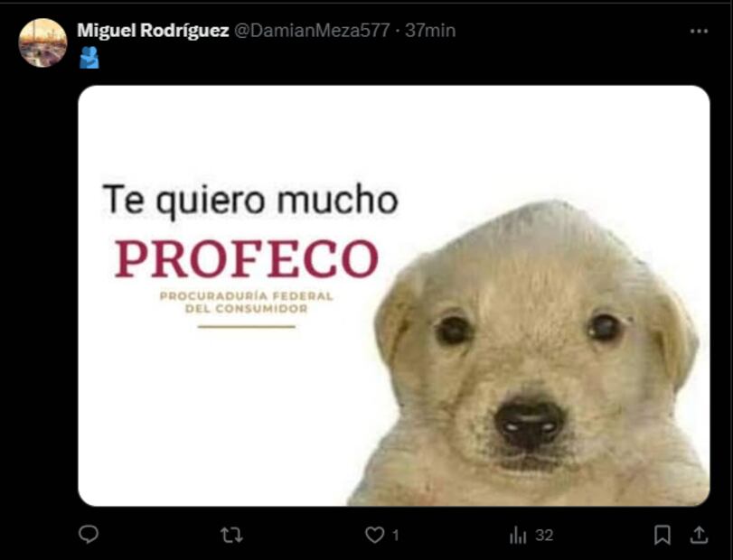Image resolution: width=733 pixels, height=560 pixels.
Task: Click the blue hugging people emoji
Action: pos(89,58)
